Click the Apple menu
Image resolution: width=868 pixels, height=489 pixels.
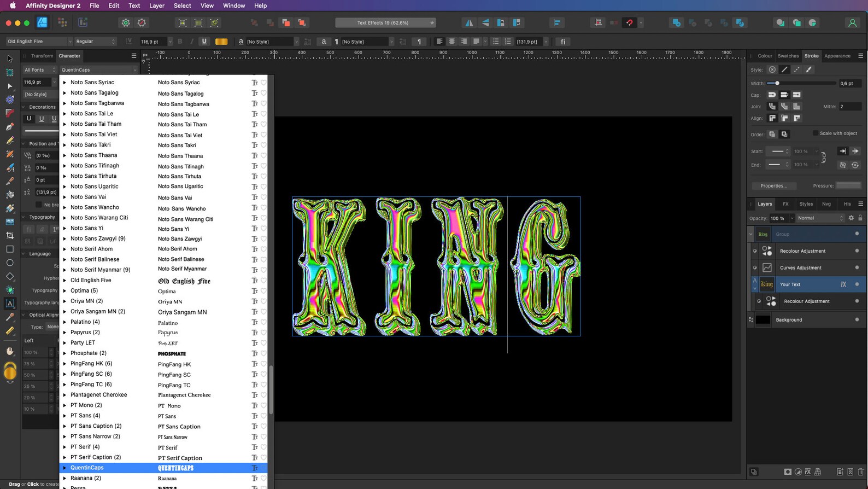[x=13, y=5]
